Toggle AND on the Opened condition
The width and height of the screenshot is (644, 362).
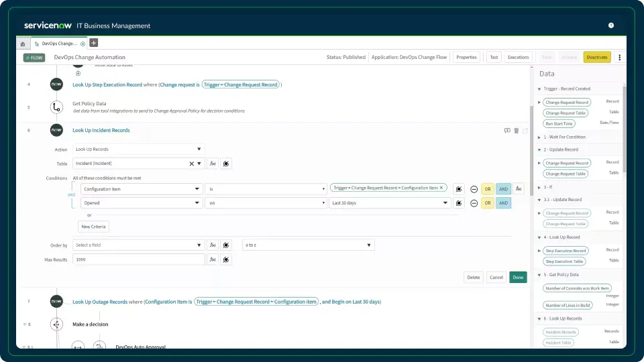[x=503, y=203]
